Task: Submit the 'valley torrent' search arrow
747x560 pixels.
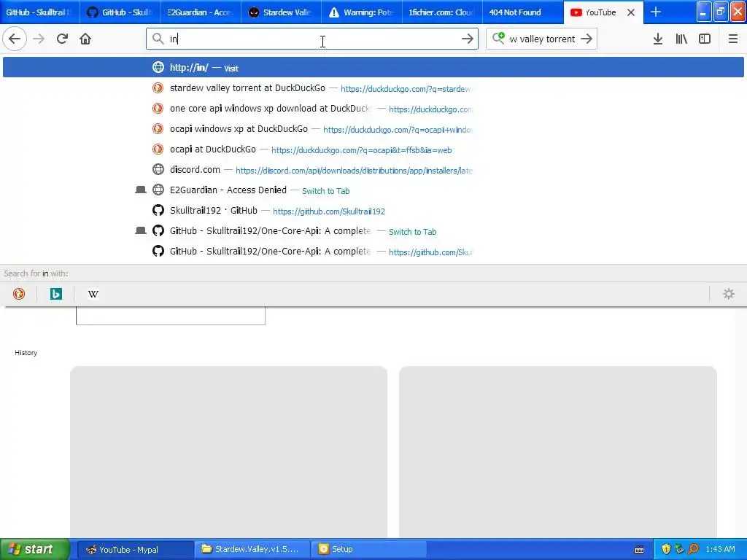Action: [587, 39]
